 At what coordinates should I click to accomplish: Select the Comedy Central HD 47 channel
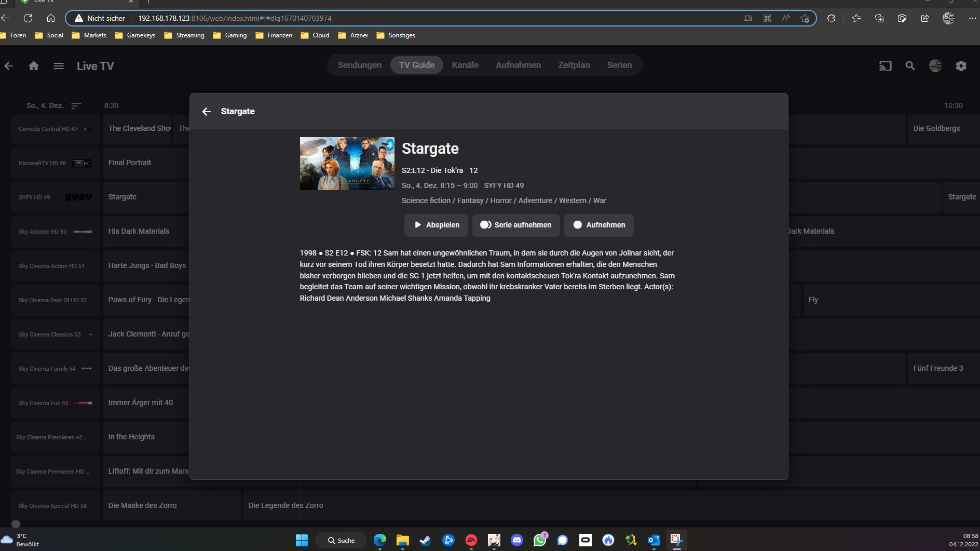[56, 129]
